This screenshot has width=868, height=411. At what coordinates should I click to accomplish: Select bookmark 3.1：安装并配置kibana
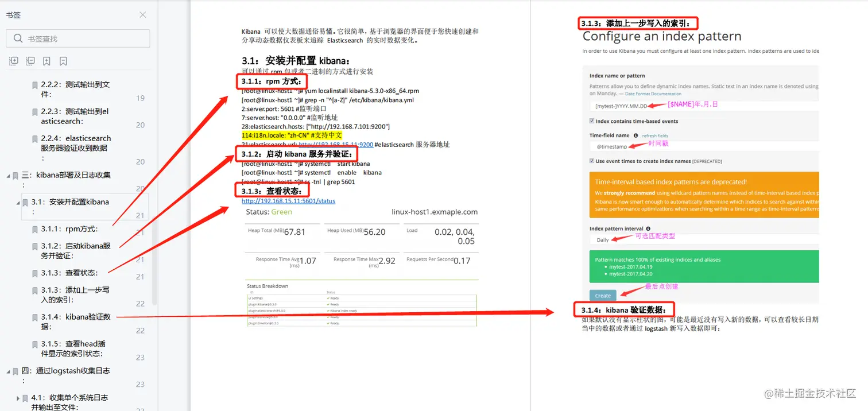(x=84, y=207)
